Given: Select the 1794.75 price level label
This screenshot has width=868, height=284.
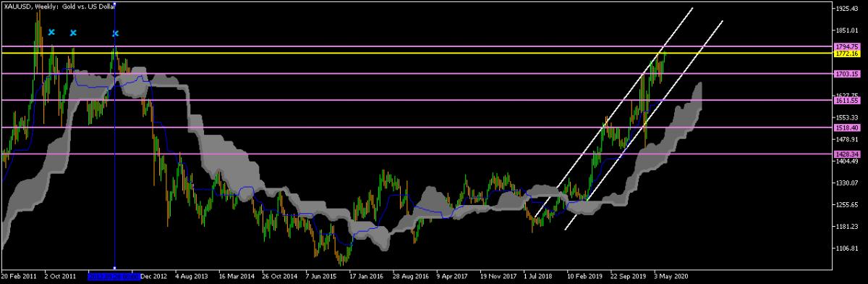Looking at the screenshot, I should [x=846, y=46].
